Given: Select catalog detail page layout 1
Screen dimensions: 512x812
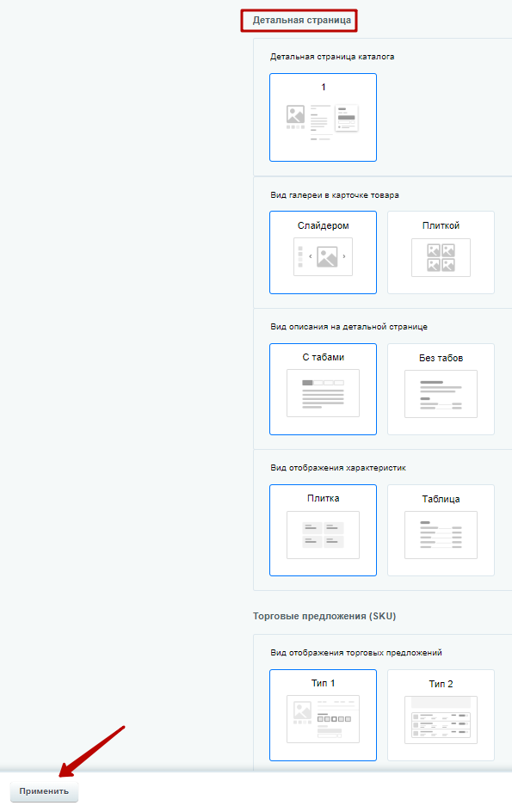Looking at the screenshot, I should pos(323,118).
